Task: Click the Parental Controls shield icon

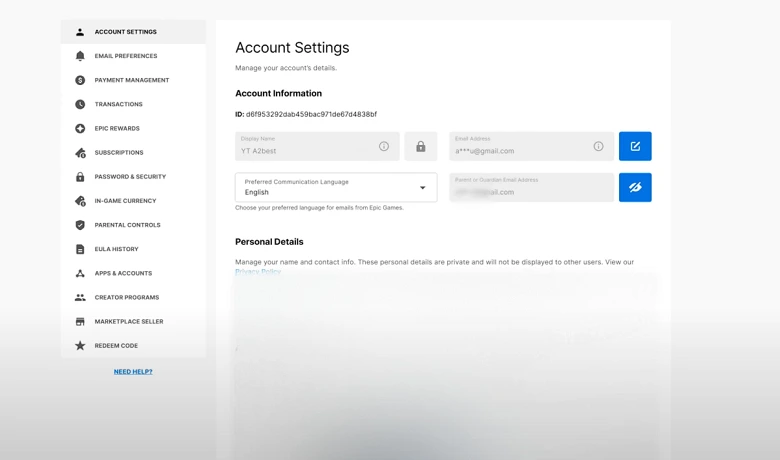Action: point(80,225)
